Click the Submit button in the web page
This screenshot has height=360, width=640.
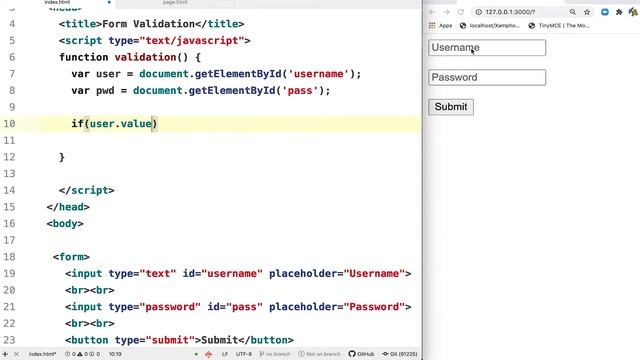tap(451, 107)
